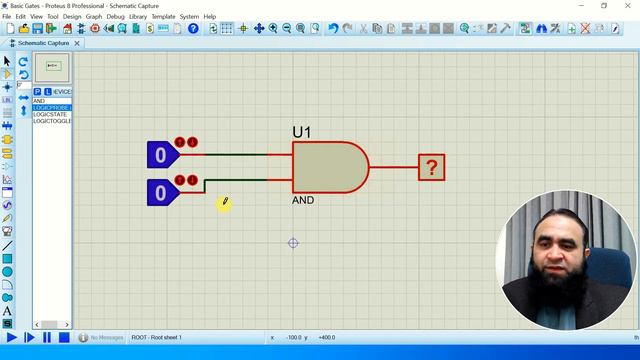Save the current project
Screen dimensions: 640x360
(x=38, y=29)
